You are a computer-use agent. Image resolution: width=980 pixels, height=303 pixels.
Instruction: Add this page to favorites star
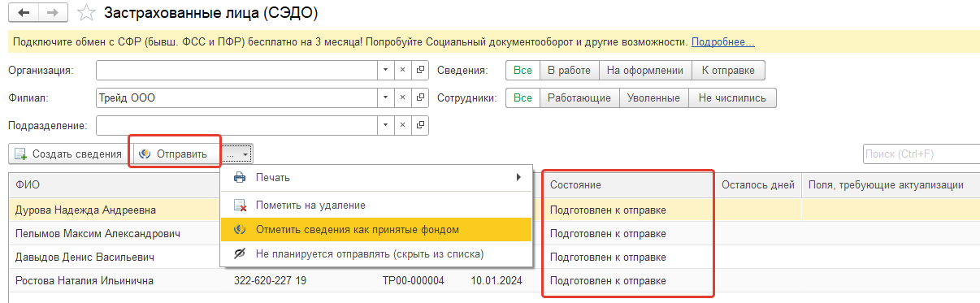86,13
